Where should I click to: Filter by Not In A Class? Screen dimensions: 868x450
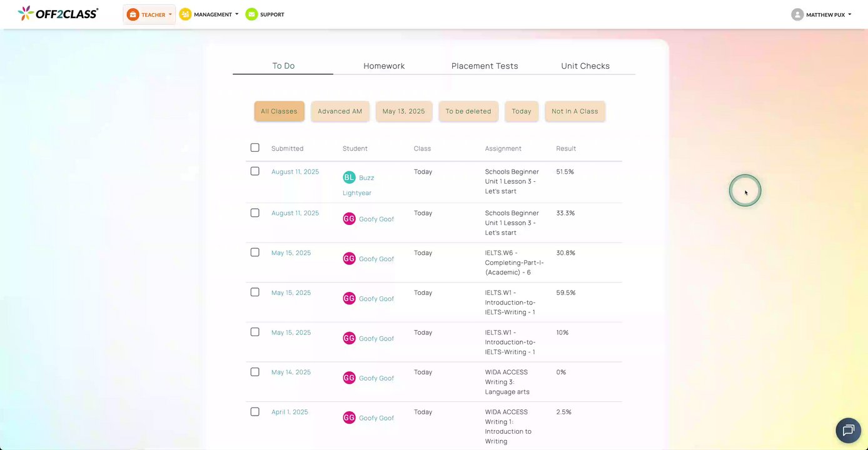pos(575,111)
